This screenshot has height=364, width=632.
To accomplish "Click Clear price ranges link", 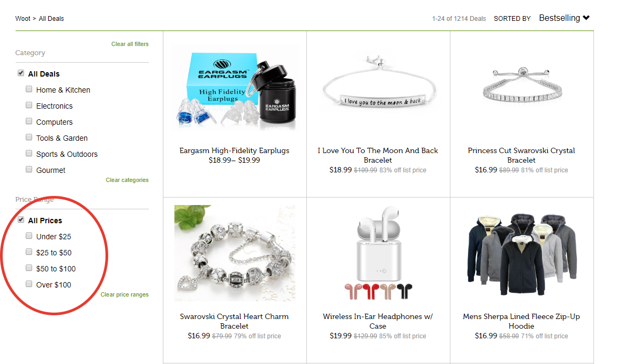I will click(x=125, y=295).
